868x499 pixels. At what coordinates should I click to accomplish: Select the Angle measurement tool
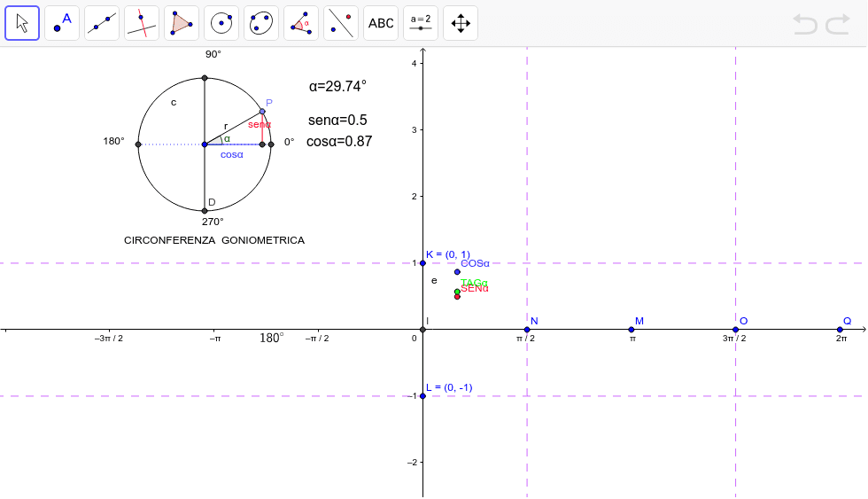[301, 23]
